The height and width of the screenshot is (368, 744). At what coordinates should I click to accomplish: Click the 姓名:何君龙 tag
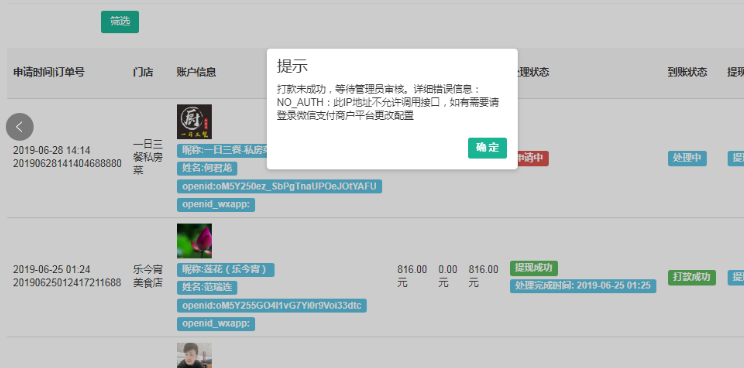pos(207,168)
